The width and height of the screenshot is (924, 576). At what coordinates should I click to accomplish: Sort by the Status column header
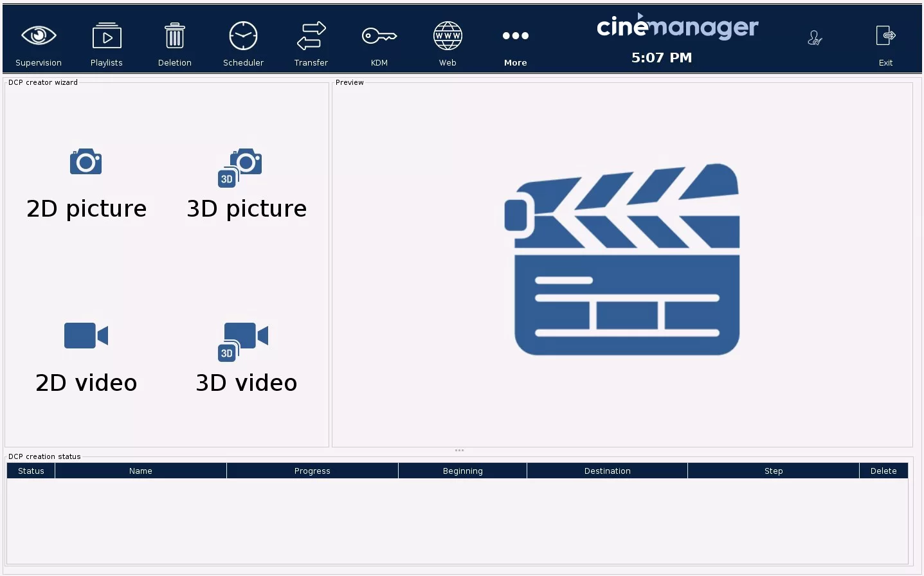click(31, 471)
